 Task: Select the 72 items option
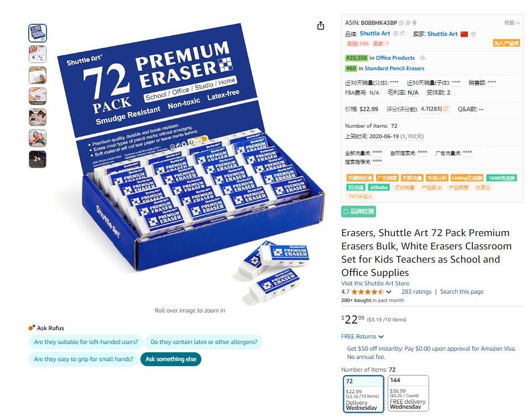coord(363,394)
